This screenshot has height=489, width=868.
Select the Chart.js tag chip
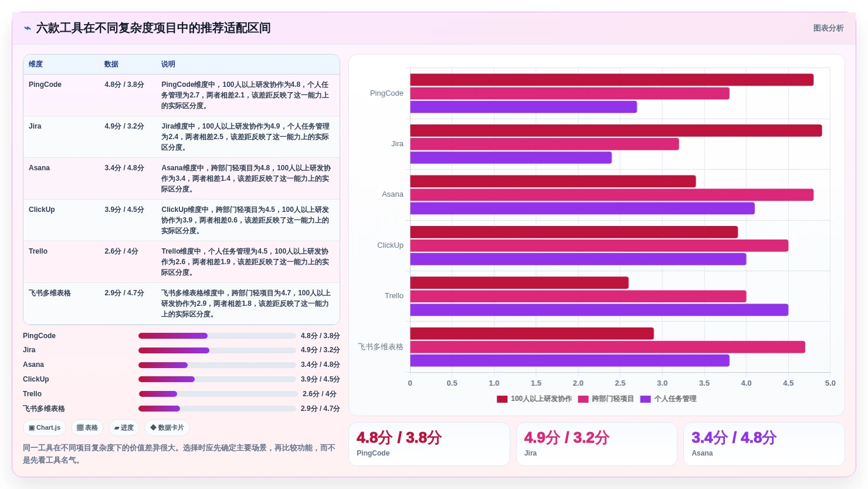click(45, 428)
